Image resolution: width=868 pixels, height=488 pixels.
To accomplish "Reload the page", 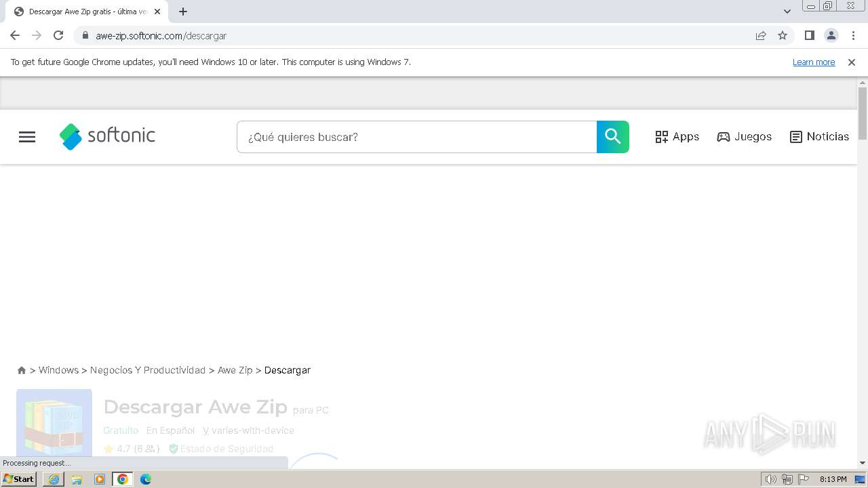I will tap(58, 35).
